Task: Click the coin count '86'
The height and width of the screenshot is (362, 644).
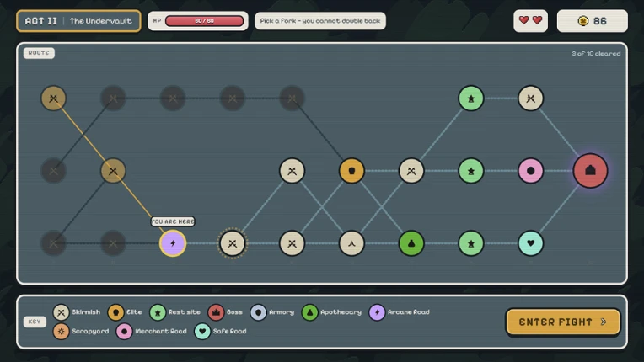Action: coord(599,21)
